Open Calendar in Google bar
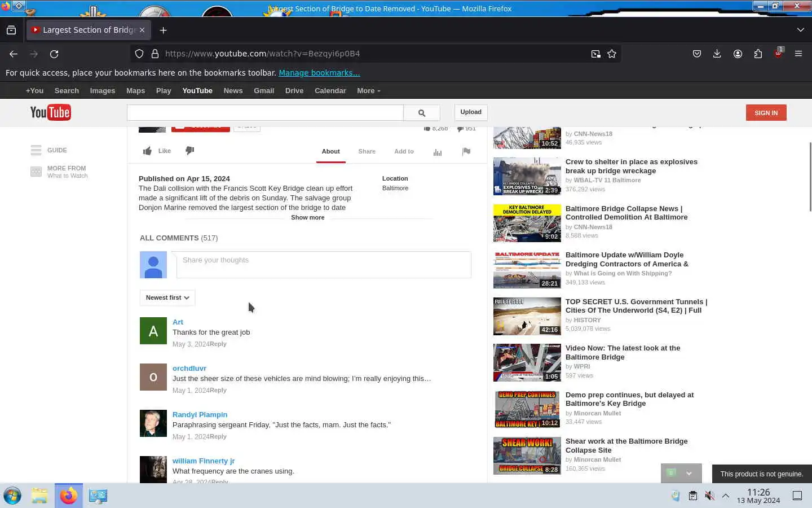 (330, 91)
